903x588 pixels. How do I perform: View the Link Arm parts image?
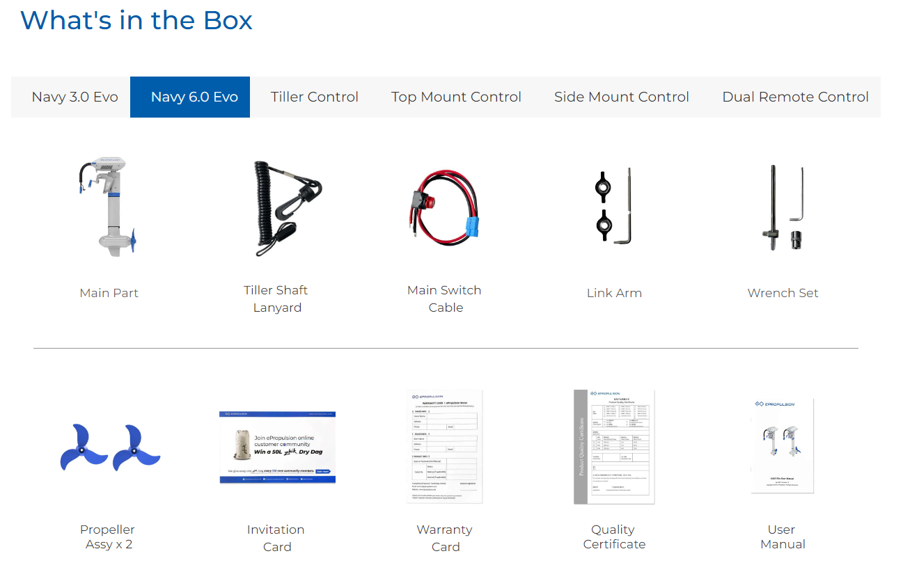pos(613,205)
